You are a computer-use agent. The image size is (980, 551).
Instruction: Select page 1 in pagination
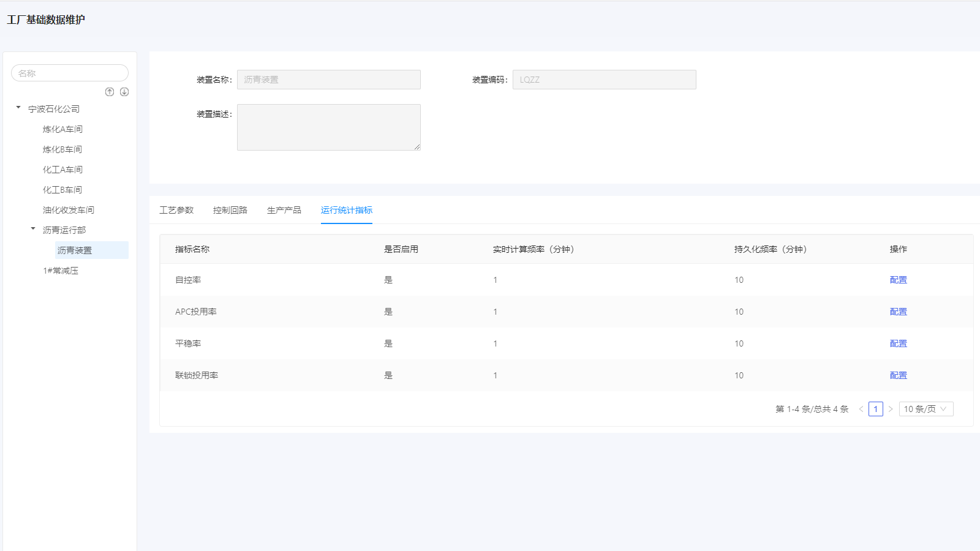point(875,409)
